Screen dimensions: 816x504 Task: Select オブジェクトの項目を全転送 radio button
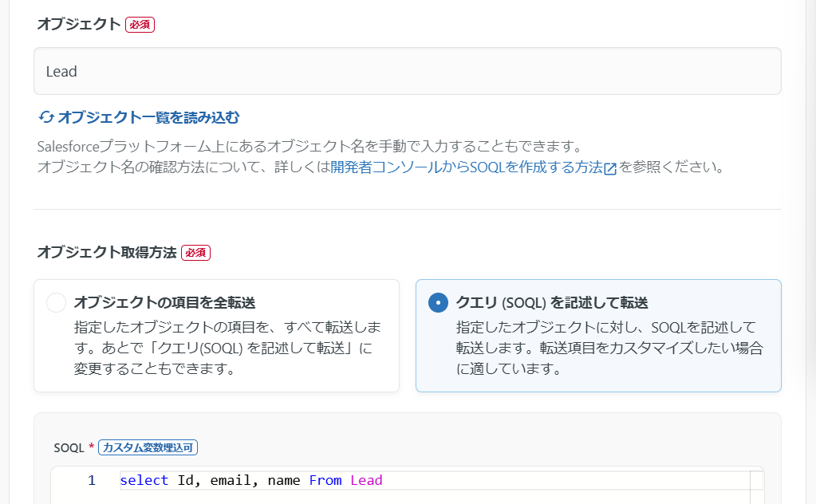tap(56, 302)
